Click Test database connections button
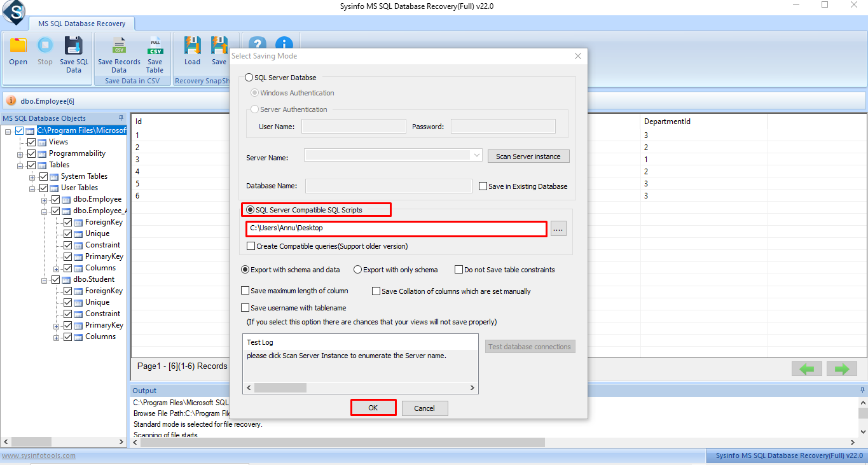Image resolution: width=868 pixels, height=465 pixels. click(530, 347)
